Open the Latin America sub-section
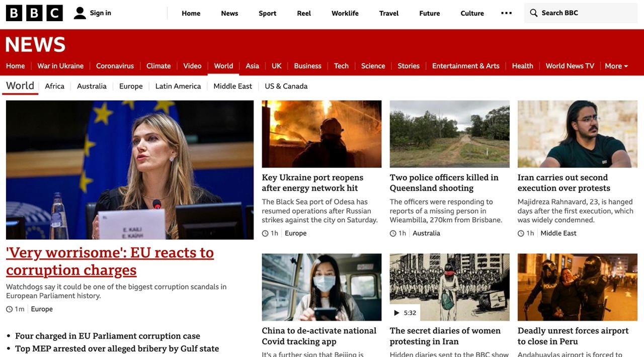Viewport: 644px width, 357px height. click(178, 86)
